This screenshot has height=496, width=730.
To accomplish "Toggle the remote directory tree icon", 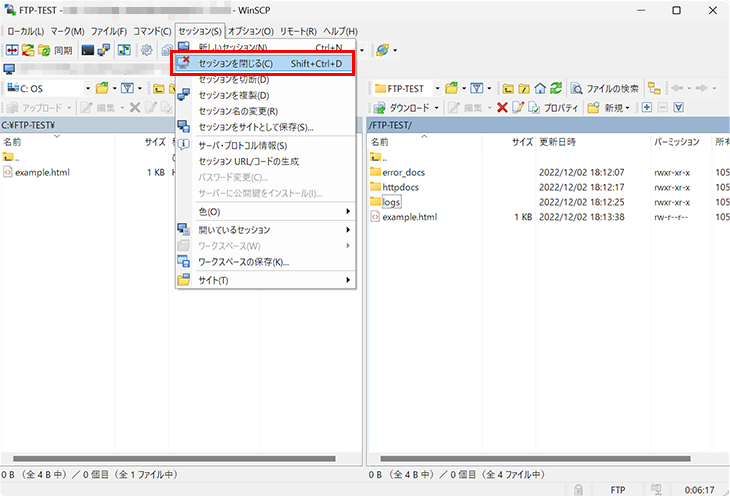I will [x=654, y=88].
